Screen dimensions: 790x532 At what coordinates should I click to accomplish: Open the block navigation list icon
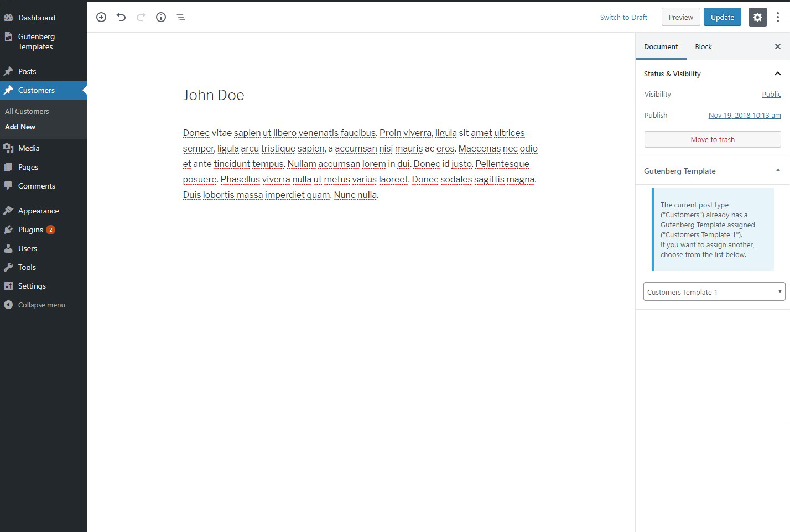coord(181,17)
